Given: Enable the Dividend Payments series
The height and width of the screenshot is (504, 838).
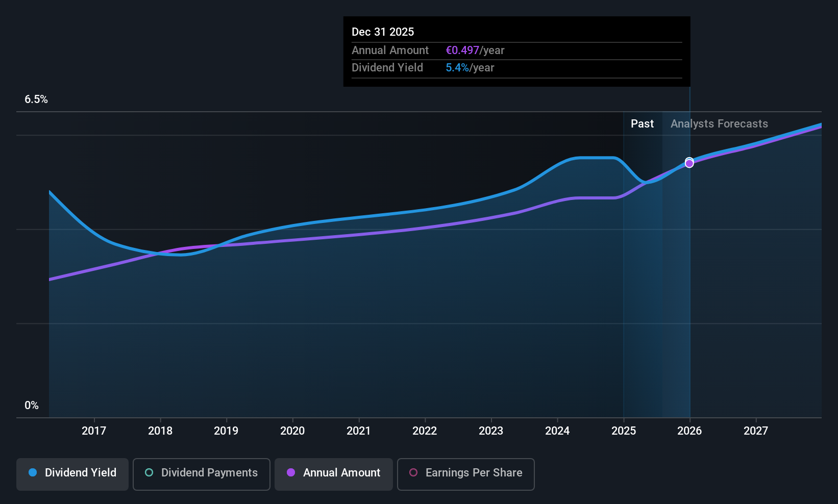Looking at the screenshot, I should pyautogui.click(x=202, y=474).
